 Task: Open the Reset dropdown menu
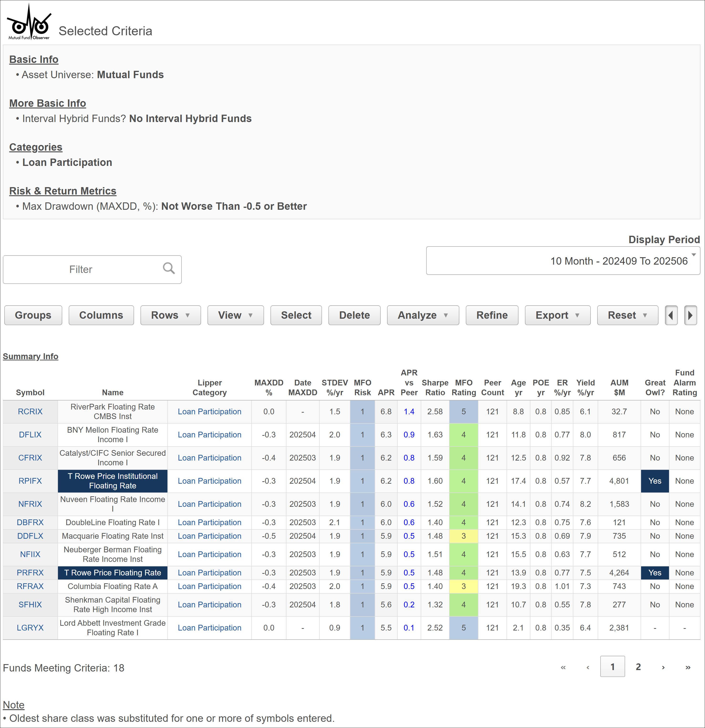(x=628, y=315)
